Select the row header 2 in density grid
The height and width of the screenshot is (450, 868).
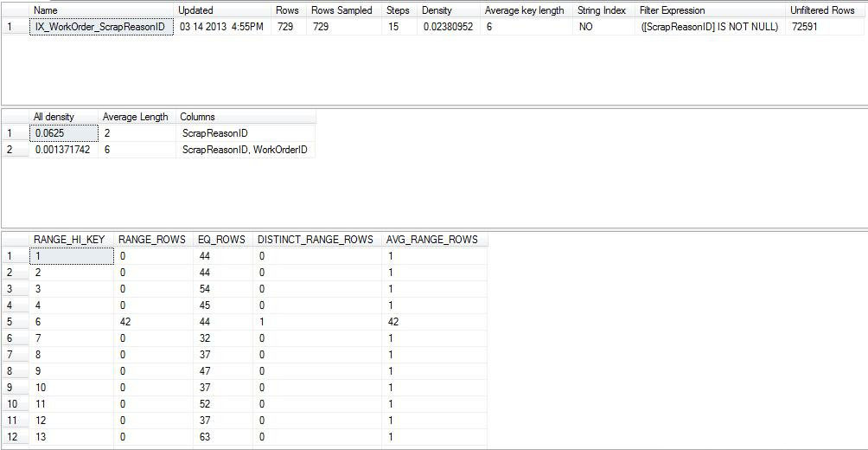pyautogui.click(x=15, y=150)
